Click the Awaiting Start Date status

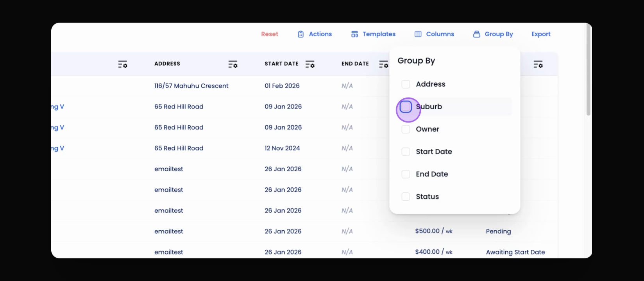[x=515, y=252]
